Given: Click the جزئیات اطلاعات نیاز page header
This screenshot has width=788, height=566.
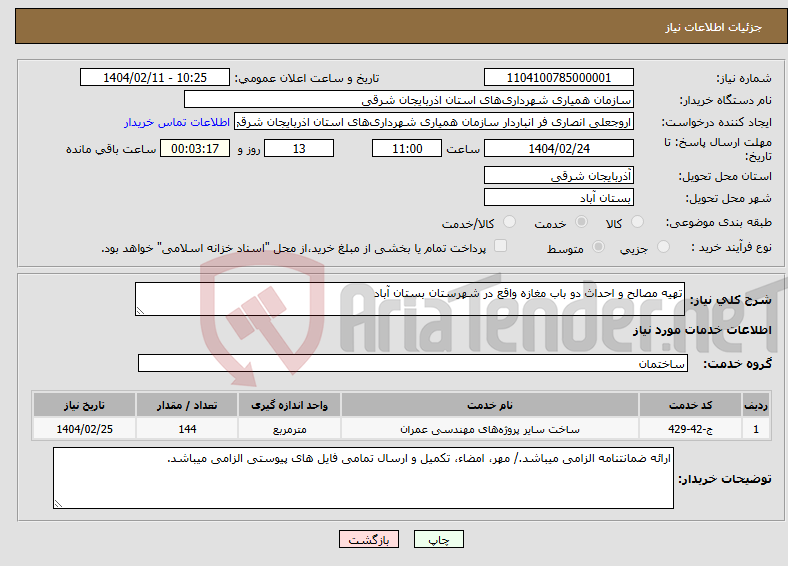Looking at the screenshot, I should [x=713, y=27].
